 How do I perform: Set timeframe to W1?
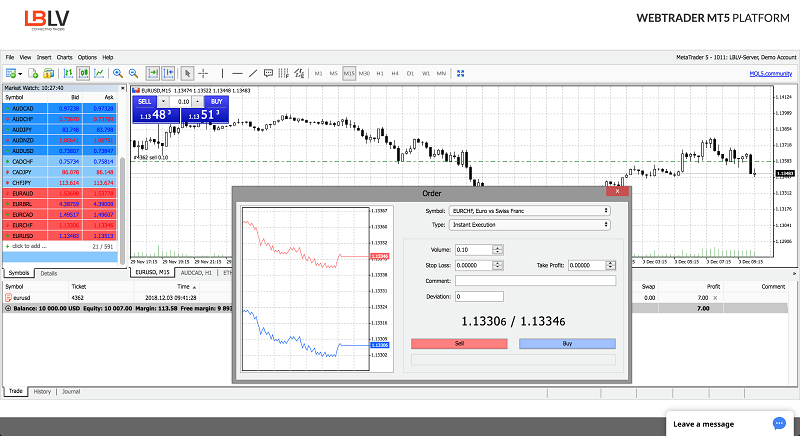click(x=426, y=73)
